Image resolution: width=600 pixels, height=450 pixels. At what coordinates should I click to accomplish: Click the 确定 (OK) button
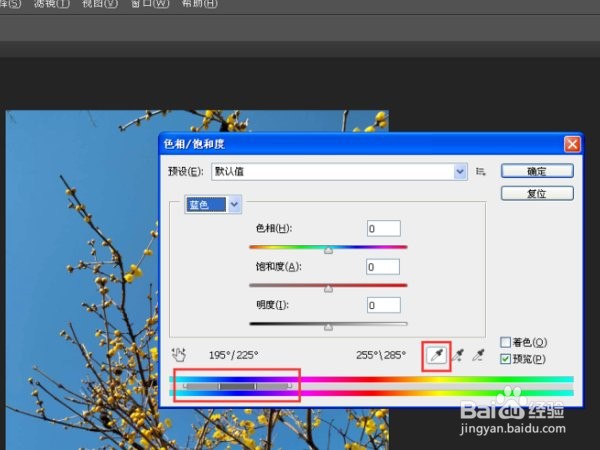coord(537,171)
